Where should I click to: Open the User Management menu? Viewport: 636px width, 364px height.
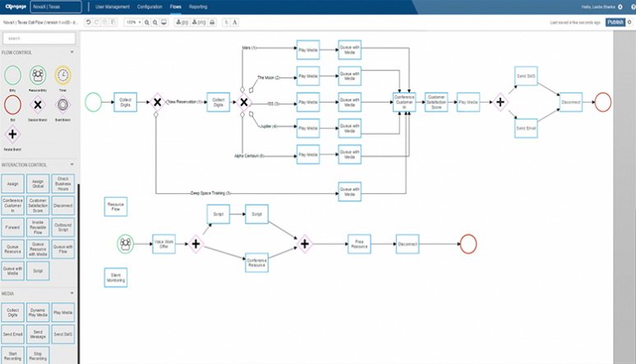coord(113,7)
